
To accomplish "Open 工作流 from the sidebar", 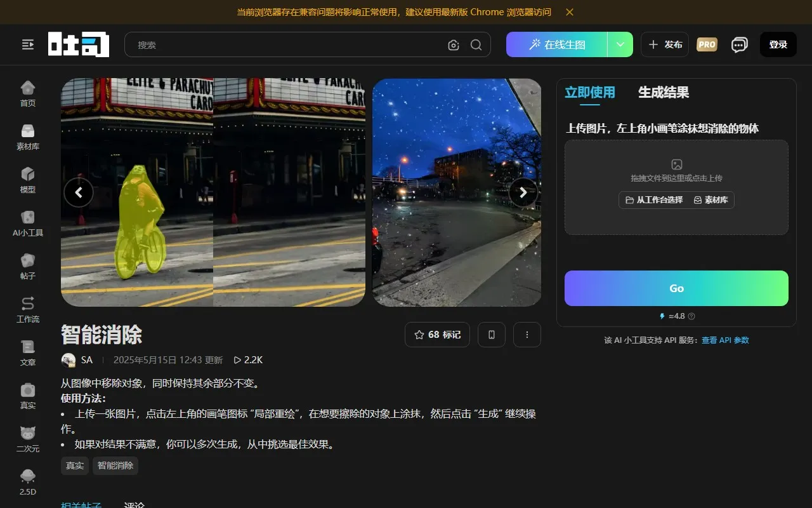I will pos(27,309).
